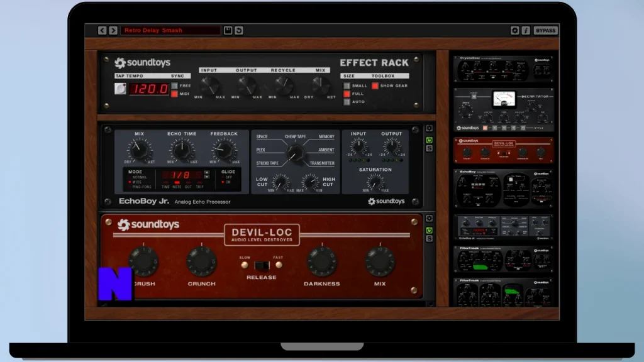Click the Effect Rack Recycle knob
Viewport: 644px width, 362px height.
click(x=284, y=86)
